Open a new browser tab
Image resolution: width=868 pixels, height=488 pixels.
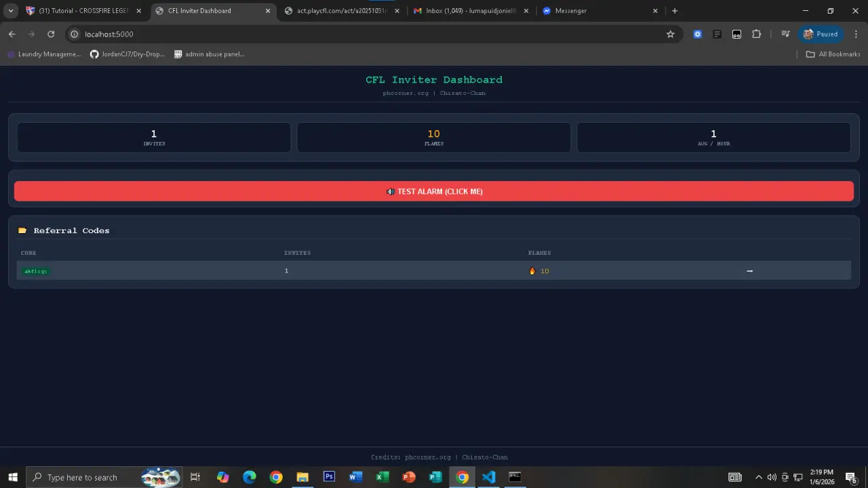tap(675, 11)
